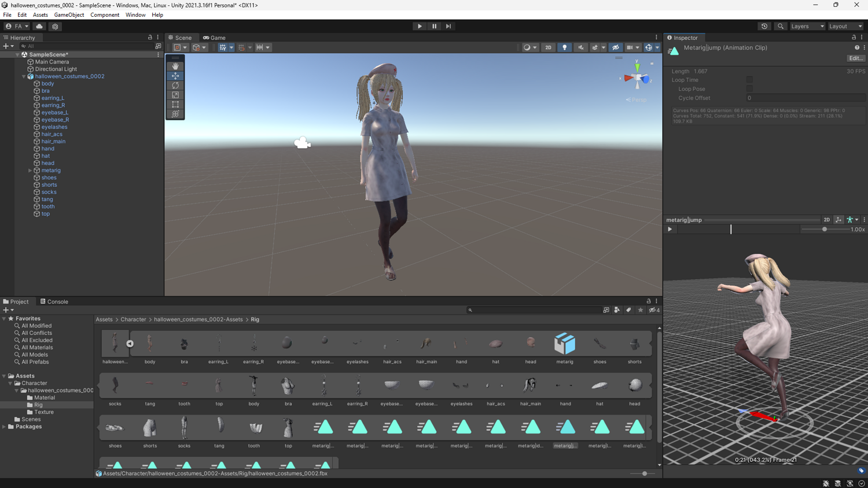Enable the Loop Pose checkbox
Image resolution: width=868 pixels, height=488 pixels.
pyautogui.click(x=749, y=89)
